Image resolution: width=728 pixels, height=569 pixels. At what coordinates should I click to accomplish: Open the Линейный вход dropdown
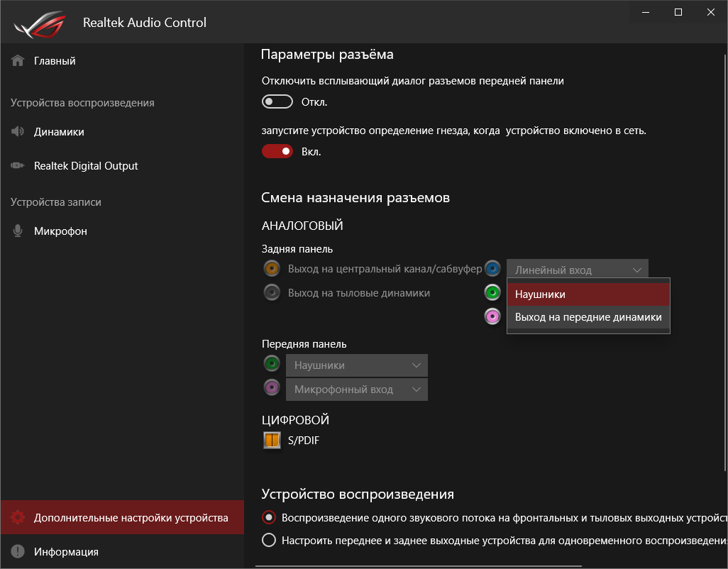578,270
